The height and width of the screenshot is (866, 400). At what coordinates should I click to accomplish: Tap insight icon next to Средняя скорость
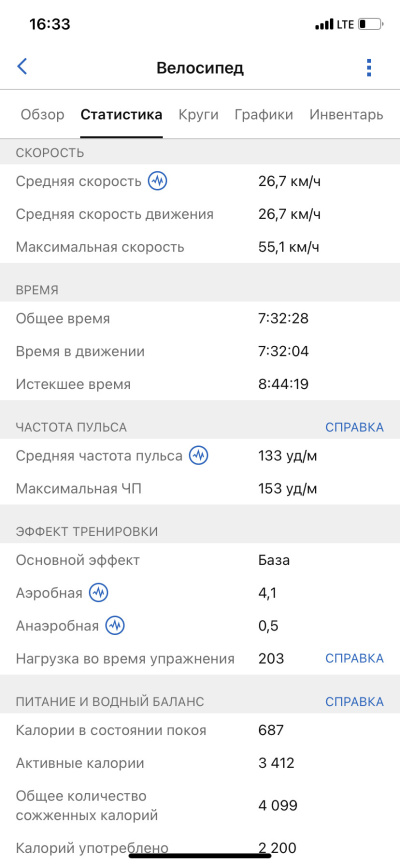click(x=157, y=181)
